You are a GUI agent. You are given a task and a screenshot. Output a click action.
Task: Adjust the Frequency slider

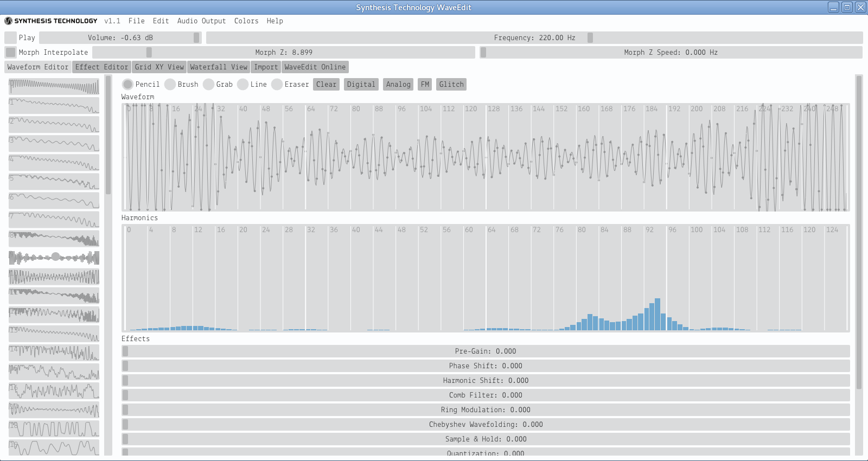[x=534, y=37]
